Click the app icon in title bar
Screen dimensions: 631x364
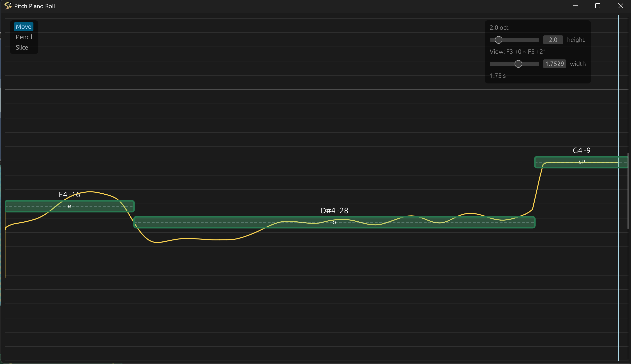click(x=8, y=6)
